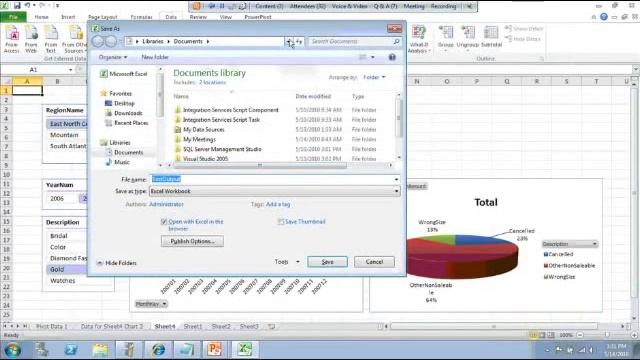This screenshot has height=360, width=640.
Task: Click the Refresh icon beside address bar
Action: (299, 42)
